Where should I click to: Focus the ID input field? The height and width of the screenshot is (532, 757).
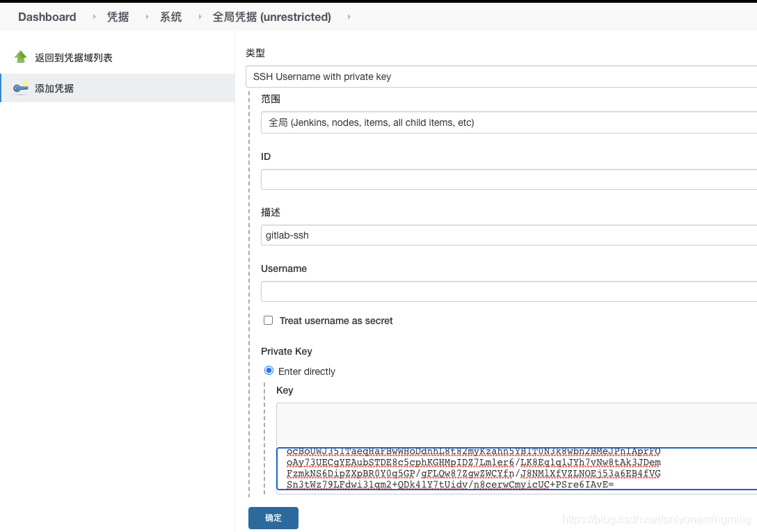(509, 179)
